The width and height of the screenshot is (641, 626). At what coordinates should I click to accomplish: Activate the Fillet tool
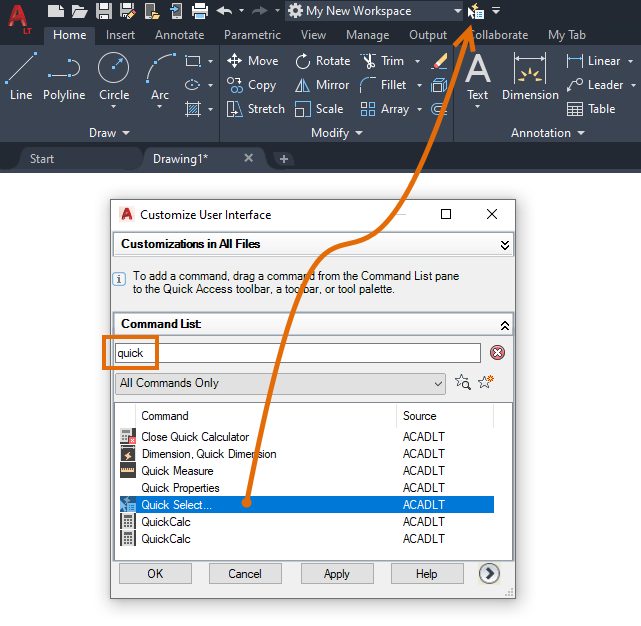tap(383, 85)
